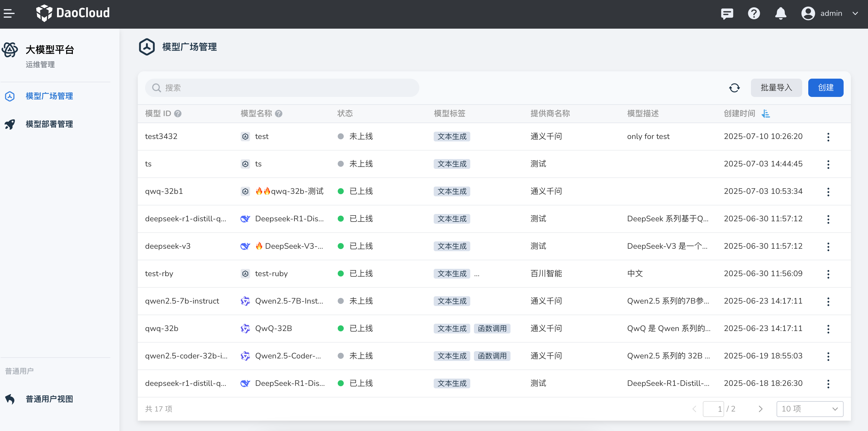
Task: Go to next page of results
Action: tap(760, 409)
